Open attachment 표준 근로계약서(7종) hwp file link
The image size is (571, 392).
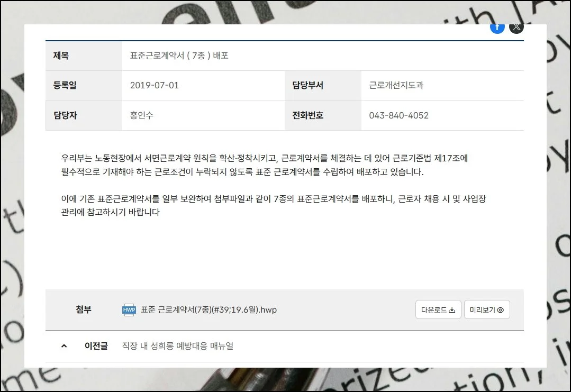(209, 310)
